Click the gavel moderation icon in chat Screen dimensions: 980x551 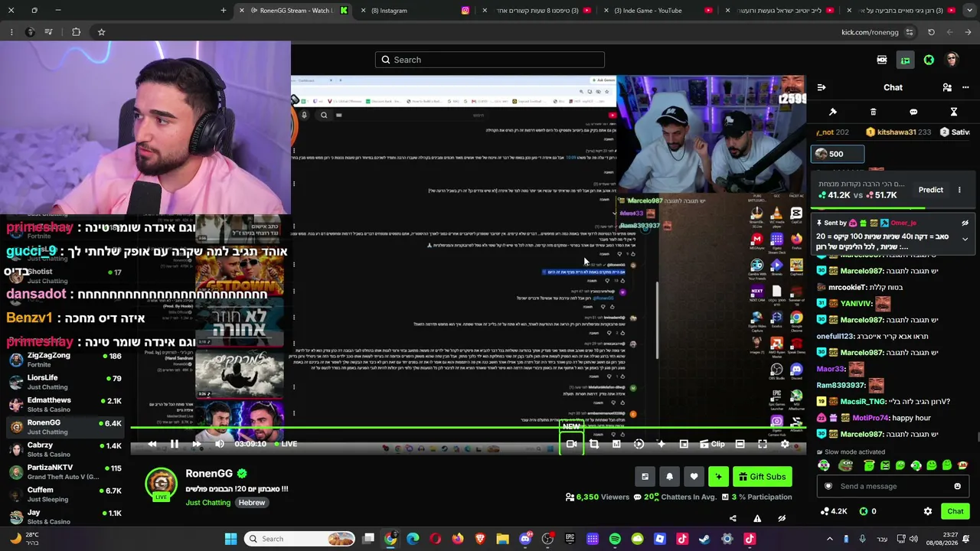coord(833,112)
